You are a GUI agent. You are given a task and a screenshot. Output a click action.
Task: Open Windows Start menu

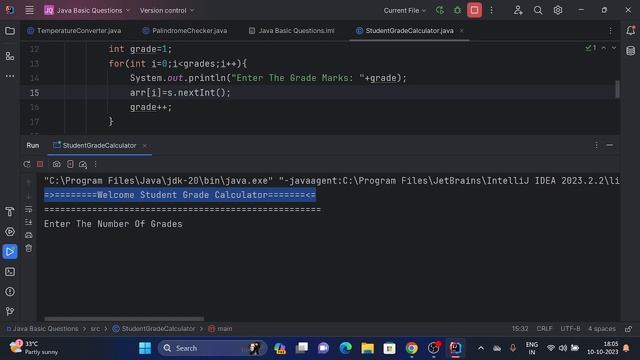point(145,348)
